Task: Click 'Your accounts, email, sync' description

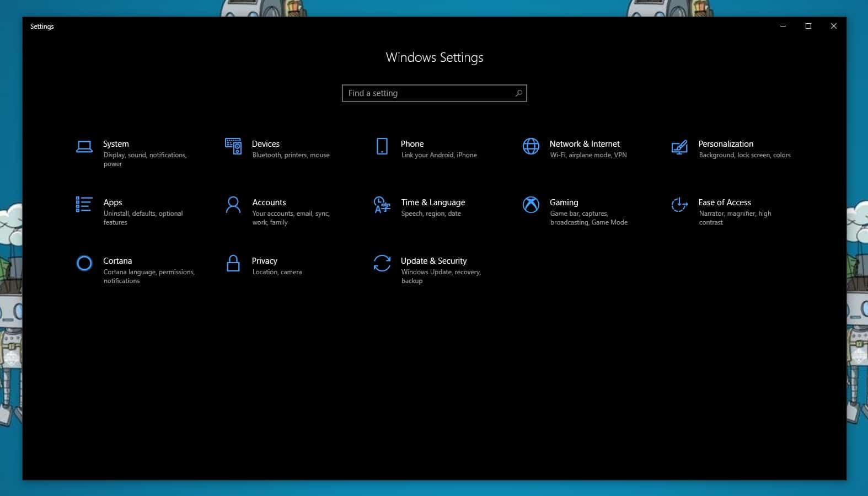Action: (x=291, y=218)
